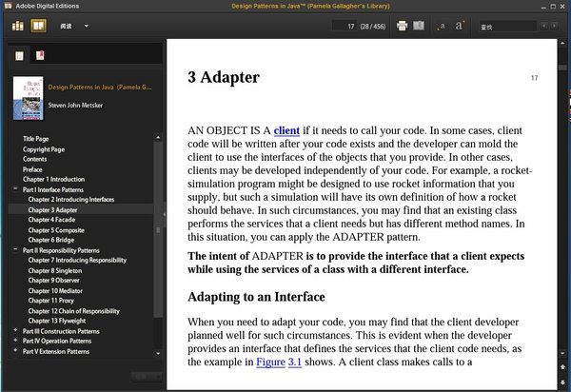Increase text size with large 'a' icon
Viewport: 571px width, 392px height.
460,26
